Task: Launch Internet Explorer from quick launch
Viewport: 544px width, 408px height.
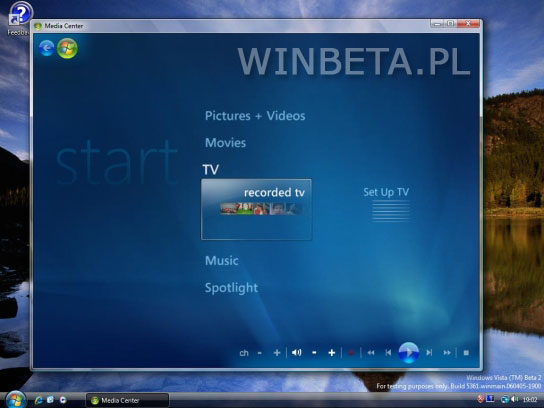Action: (39, 400)
